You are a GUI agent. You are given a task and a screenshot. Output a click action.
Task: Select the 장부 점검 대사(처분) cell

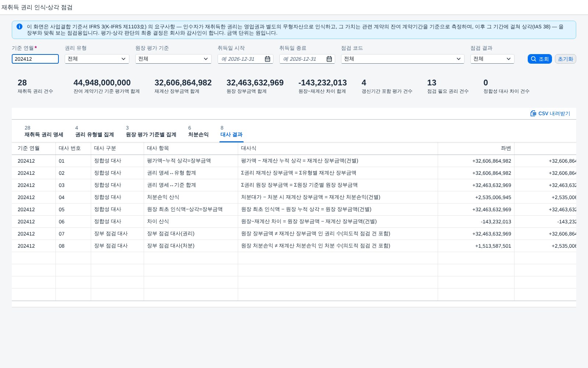tap(191, 246)
